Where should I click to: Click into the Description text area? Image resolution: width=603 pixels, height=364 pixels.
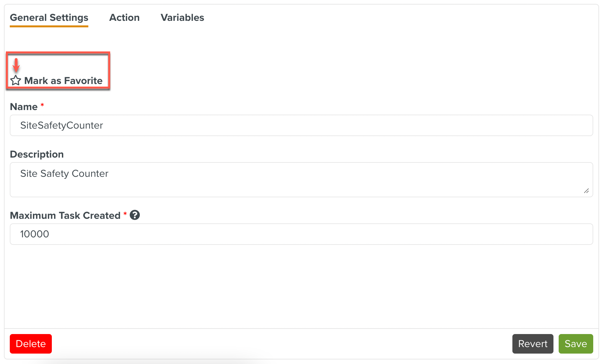301,180
